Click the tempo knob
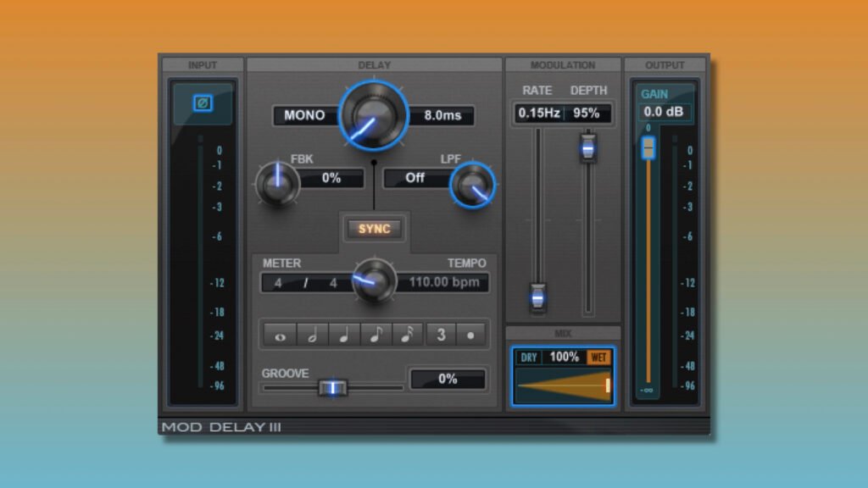 pos(374,281)
